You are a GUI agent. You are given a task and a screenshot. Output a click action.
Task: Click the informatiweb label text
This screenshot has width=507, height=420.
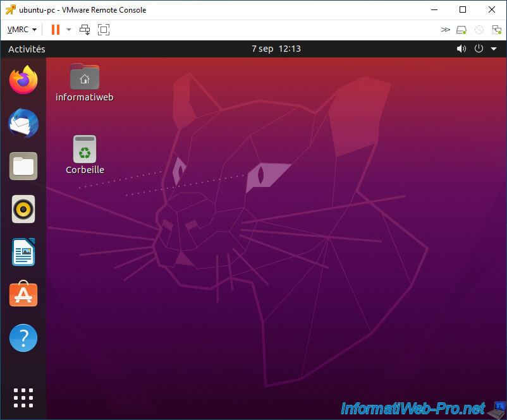[84, 97]
